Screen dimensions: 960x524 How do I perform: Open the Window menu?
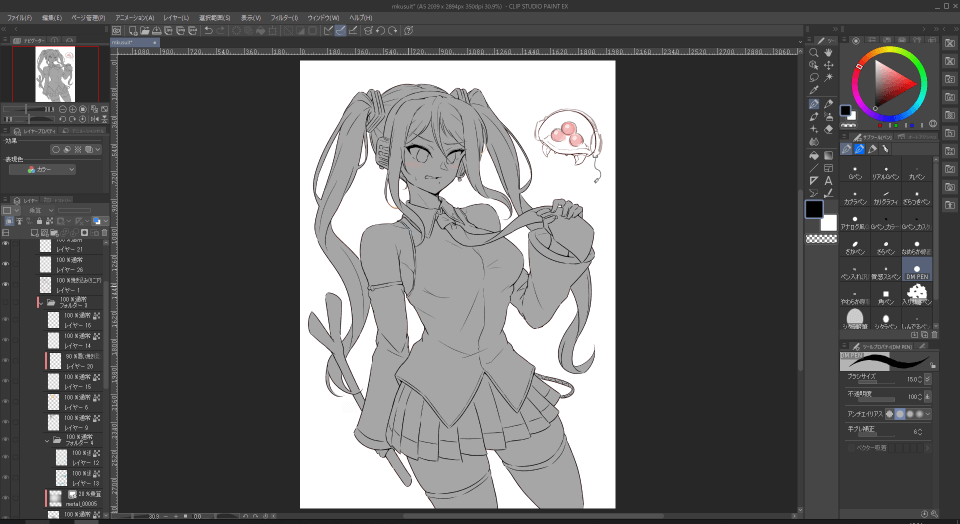[x=323, y=18]
